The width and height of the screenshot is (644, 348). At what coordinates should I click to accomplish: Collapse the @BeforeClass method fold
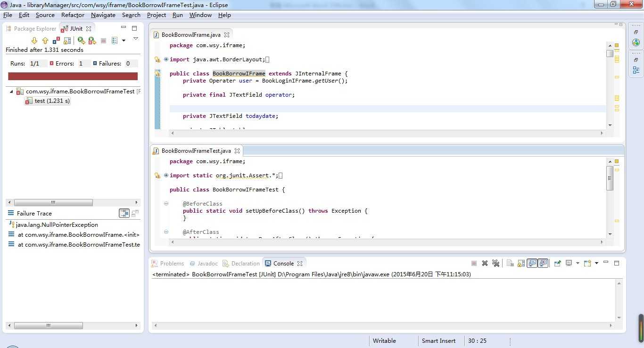pos(166,204)
